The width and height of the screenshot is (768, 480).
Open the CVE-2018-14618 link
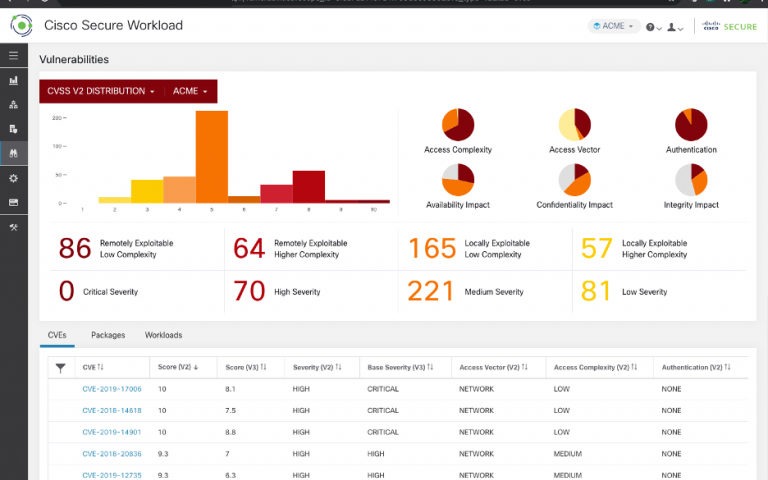pos(112,410)
